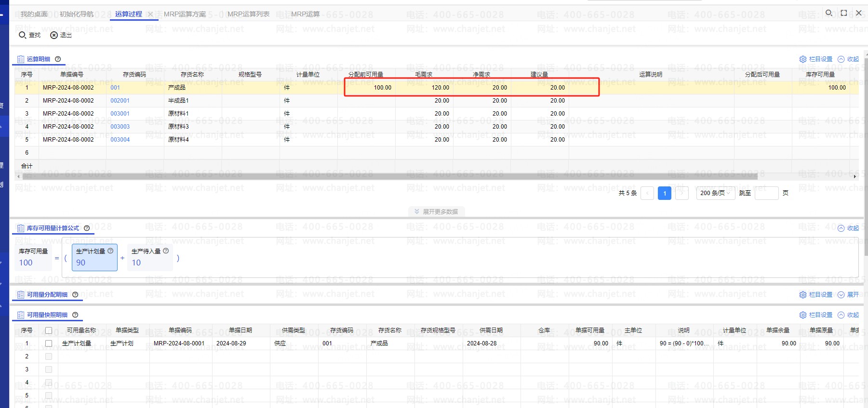Click the 分配前可用量 column header

(366, 74)
